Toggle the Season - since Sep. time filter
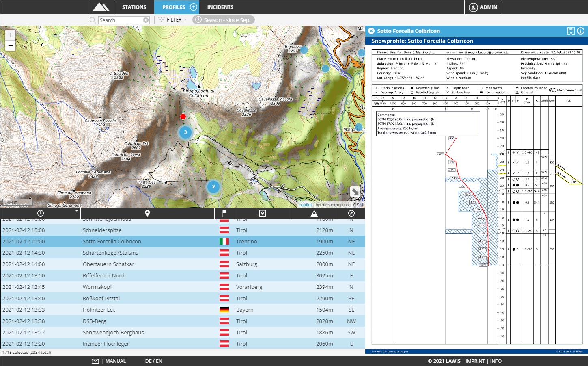 click(x=224, y=20)
